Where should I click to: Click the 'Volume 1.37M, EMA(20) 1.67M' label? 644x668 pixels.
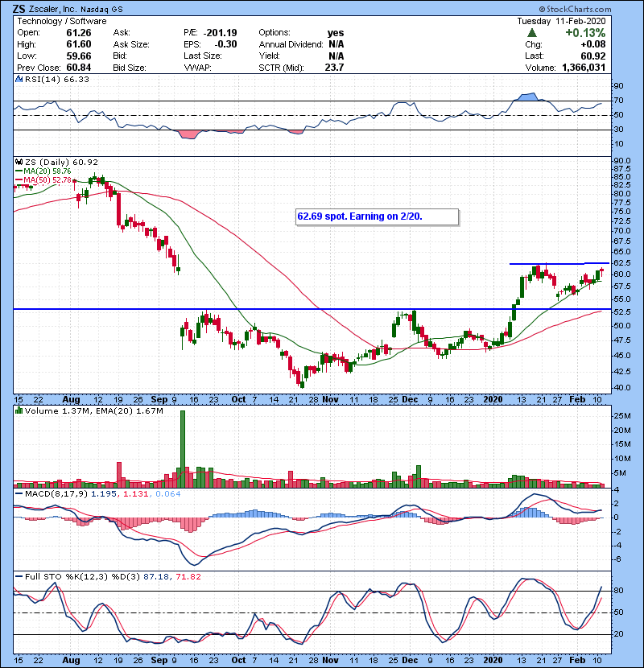pyautogui.click(x=93, y=411)
